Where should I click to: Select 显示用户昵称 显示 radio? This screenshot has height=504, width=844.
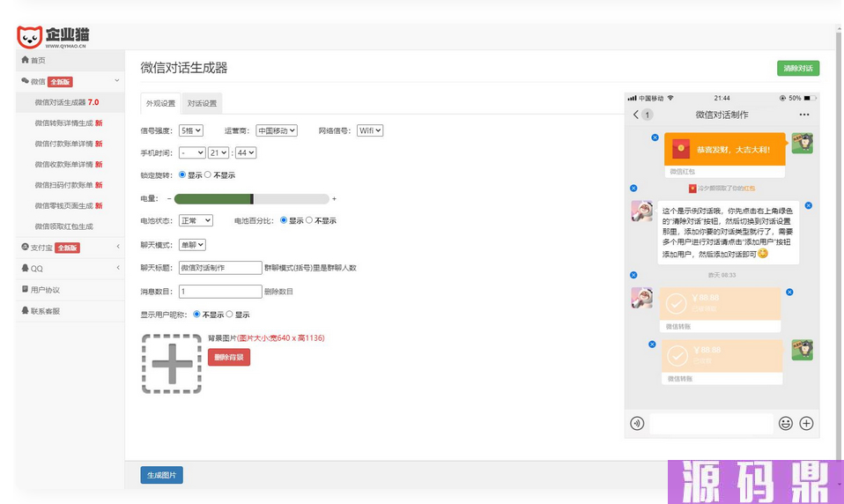(229, 314)
